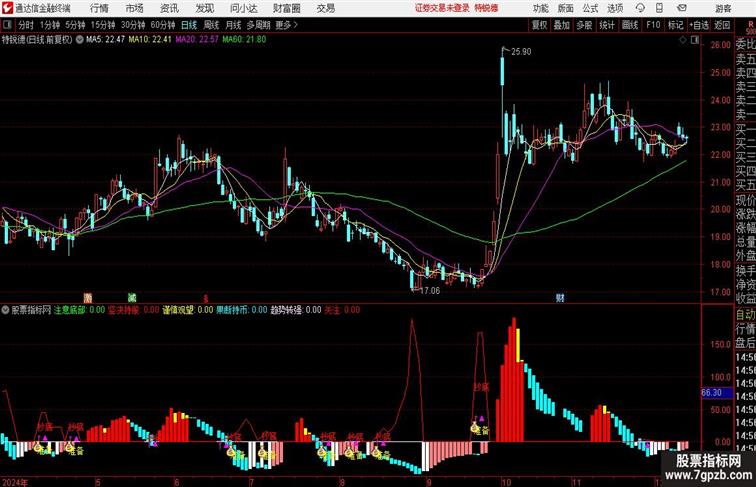This screenshot has height=487, width=756.
Task: Click the MA60: 21.80 label
Action: click(244, 40)
